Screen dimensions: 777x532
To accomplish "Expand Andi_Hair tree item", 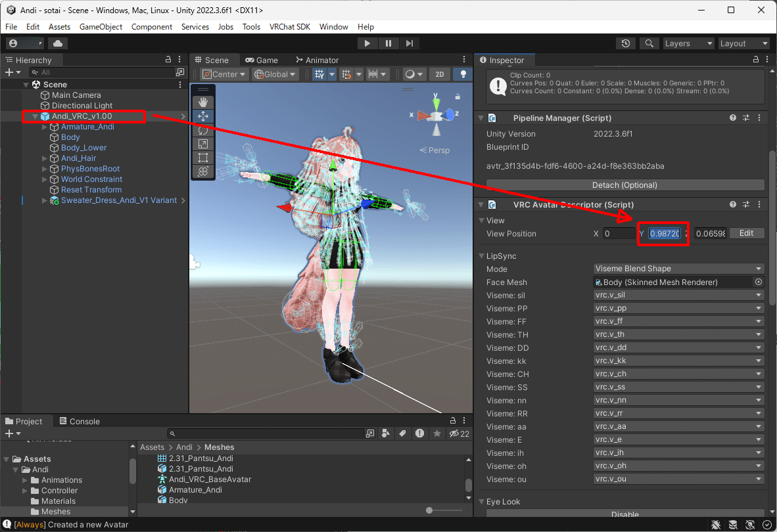I will (44, 158).
